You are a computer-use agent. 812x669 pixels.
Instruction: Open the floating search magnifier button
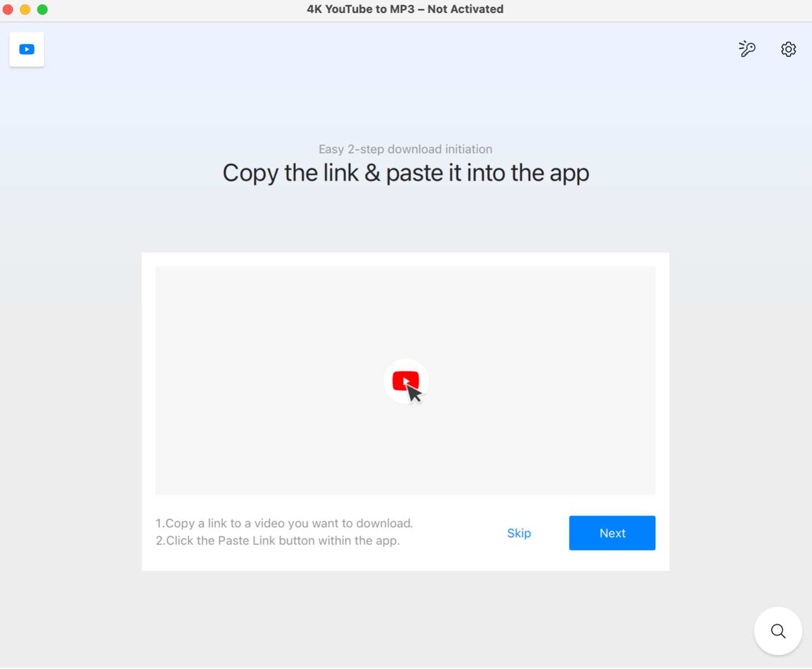[777, 630]
